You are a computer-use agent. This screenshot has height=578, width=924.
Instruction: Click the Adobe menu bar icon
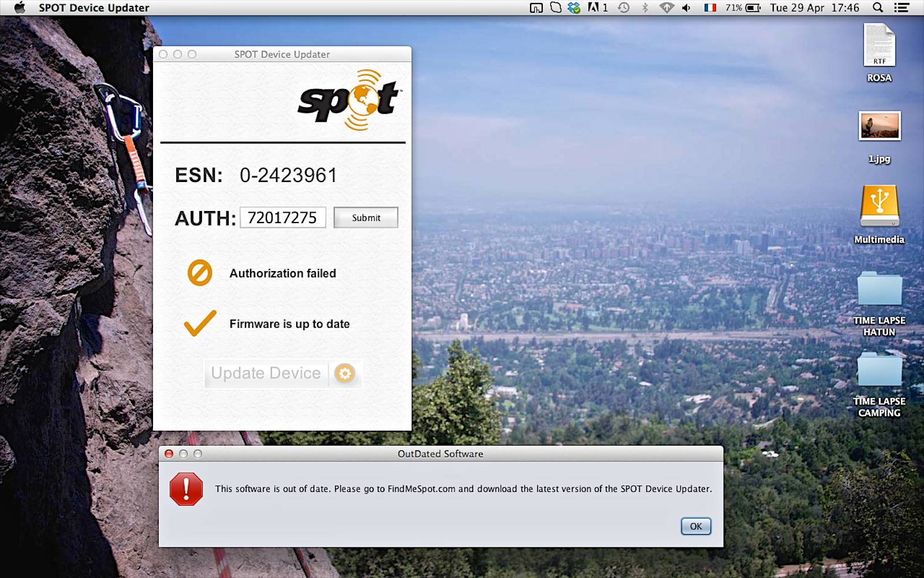tap(598, 8)
